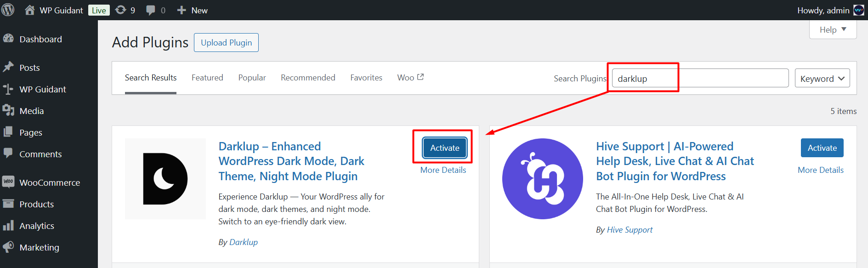Click the Live status badge
The width and height of the screenshot is (868, 268).
click(99, 10)
